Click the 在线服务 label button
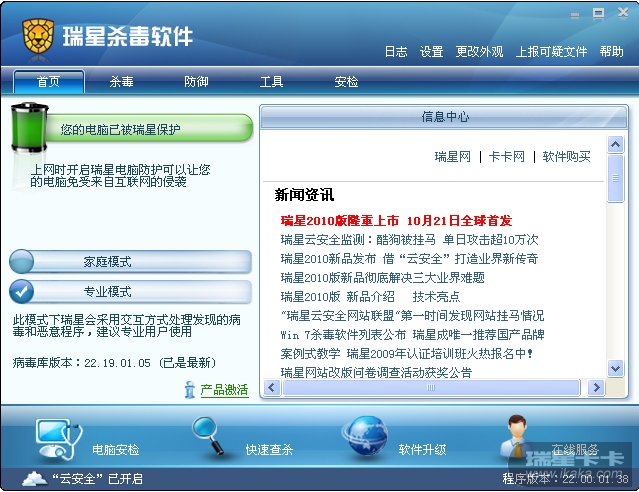 tap(575, 450)
